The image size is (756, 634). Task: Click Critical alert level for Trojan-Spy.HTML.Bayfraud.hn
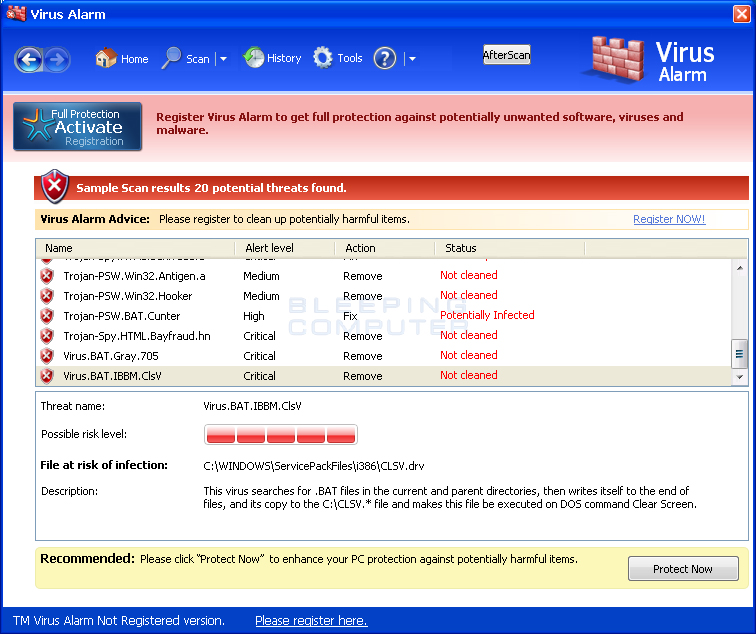[259, 336]
